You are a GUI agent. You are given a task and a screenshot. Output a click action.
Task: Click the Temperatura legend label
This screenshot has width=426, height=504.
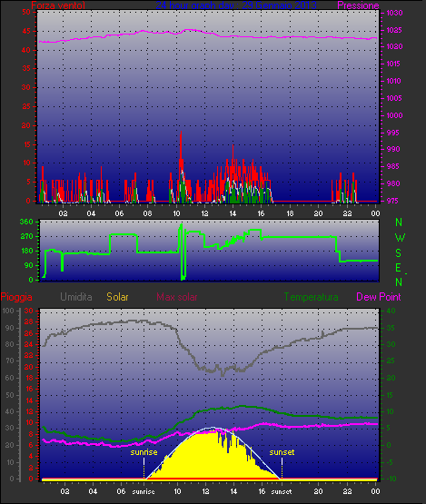311,297
